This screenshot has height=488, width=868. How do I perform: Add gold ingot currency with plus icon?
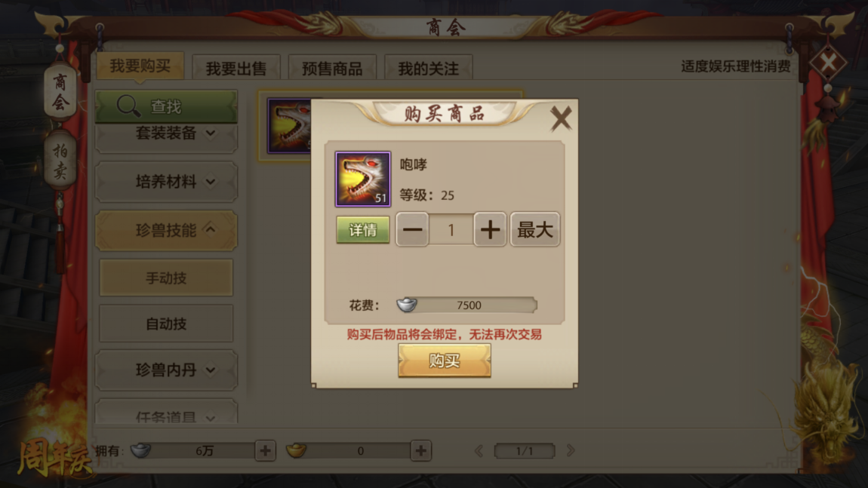(x=420, y=450)
